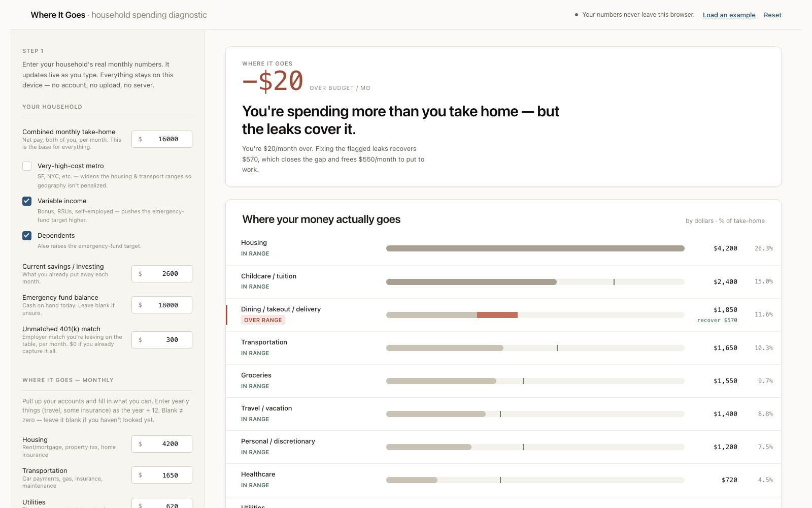Image resolution: width=812 pixels, height=508 pixels.
Task: Click the Transportation spending bar in the breakdown
Action: point(535,348)
